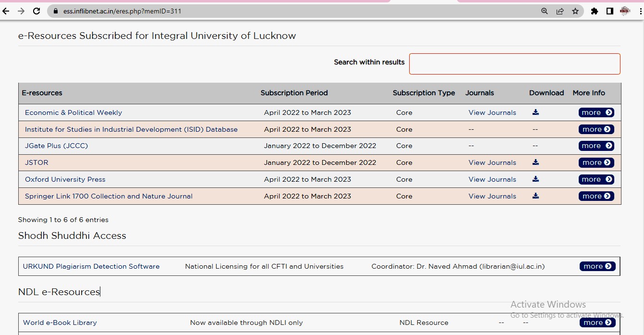Click 'National Licensing for all CFTI and Universities'
The height and width of the screenshot is (335, 644).
(264, 266)
